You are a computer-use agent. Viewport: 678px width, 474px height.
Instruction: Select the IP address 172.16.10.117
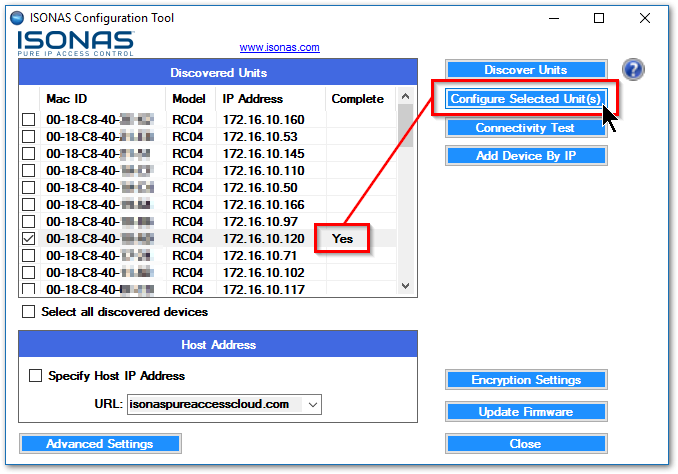click(264, 289)
